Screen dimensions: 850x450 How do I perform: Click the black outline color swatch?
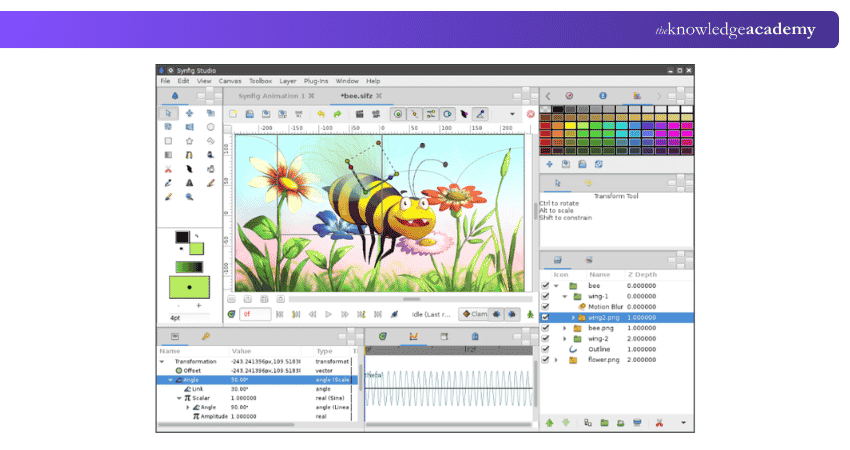(182, 237)
